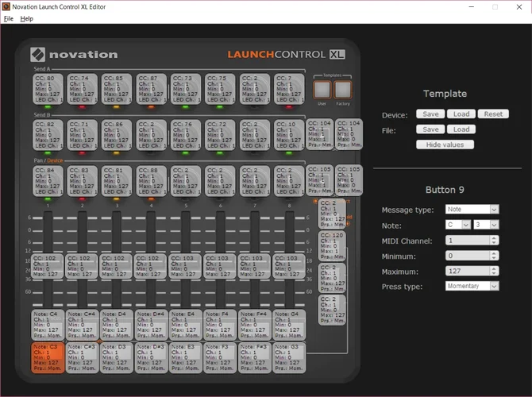Open the Note letter dropdown showing C
This screenshot has height=397, width=532.
457,225
